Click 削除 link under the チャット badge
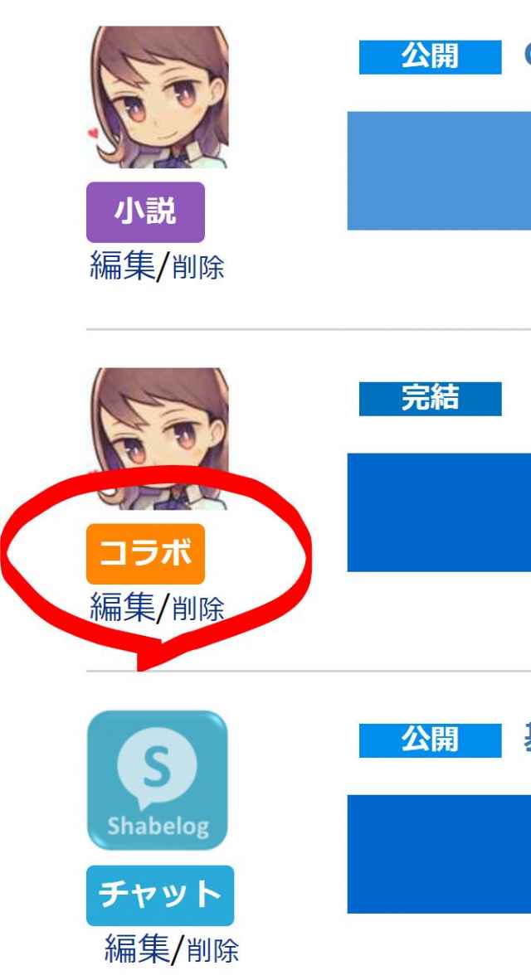The image size is (531, 980). coord(212,951)
